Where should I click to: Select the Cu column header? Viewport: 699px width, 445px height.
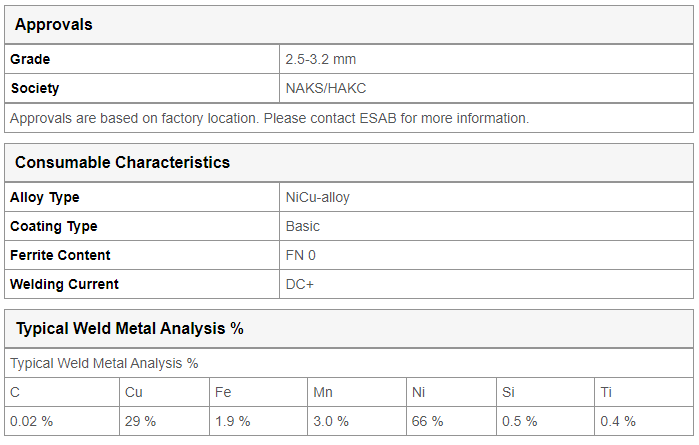134,392
